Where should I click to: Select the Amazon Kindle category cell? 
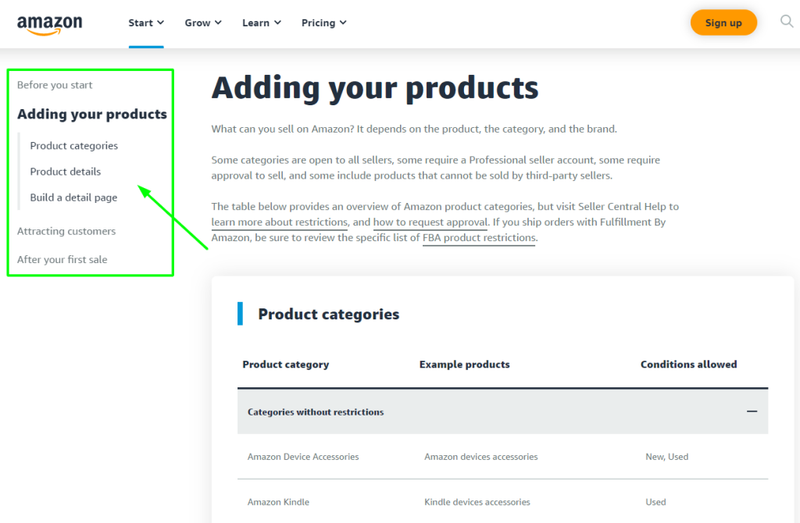[278, 502]
